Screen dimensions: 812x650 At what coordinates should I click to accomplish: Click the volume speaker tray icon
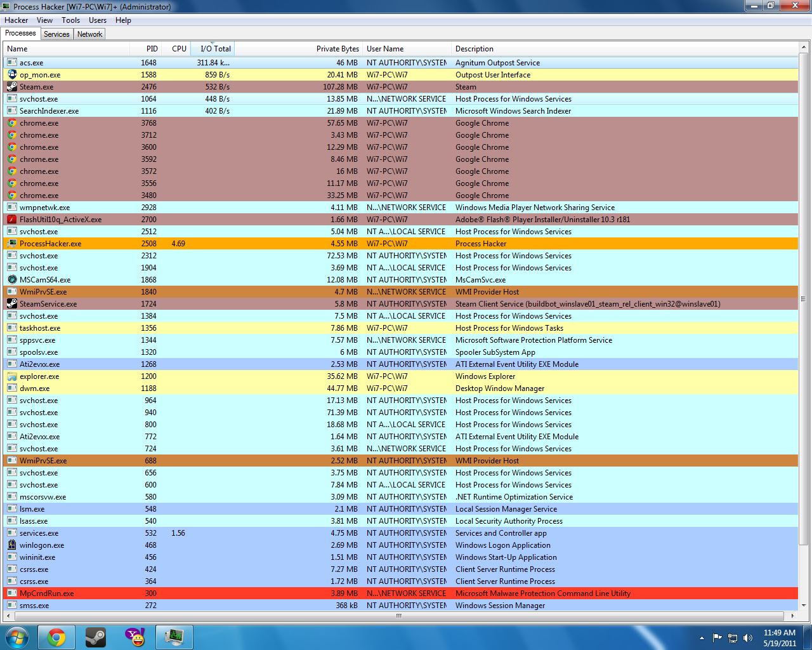[748, 637]
